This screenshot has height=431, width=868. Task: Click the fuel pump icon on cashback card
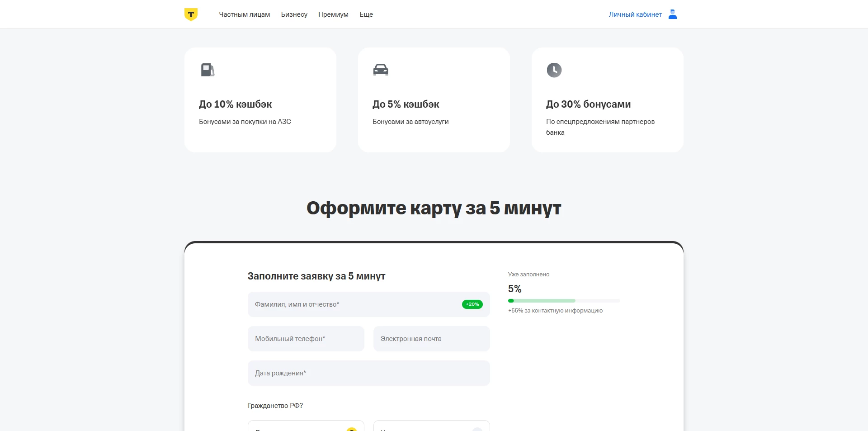208,70
